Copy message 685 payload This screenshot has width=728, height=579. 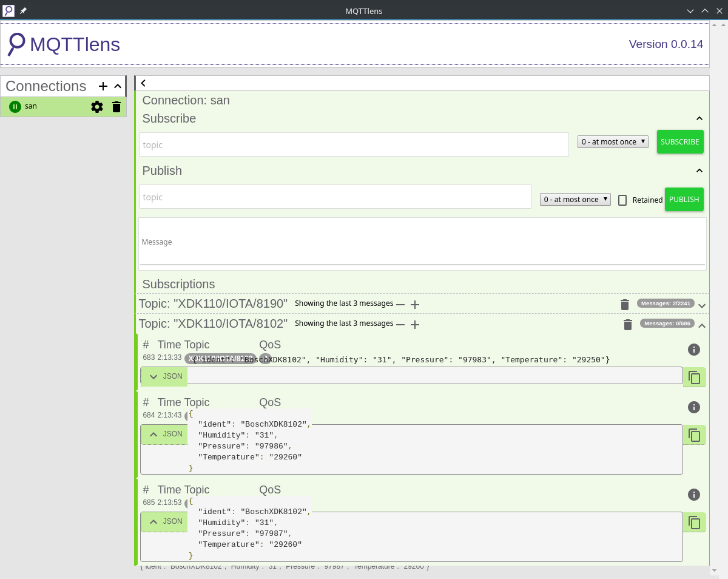(x=695, y=522)
